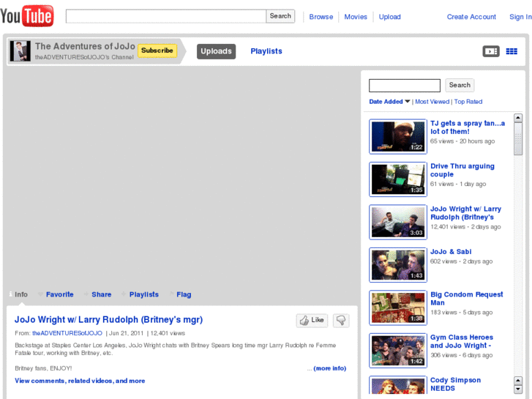
Task: Click View comments, related videos, and more
Action: coord(80,381)
